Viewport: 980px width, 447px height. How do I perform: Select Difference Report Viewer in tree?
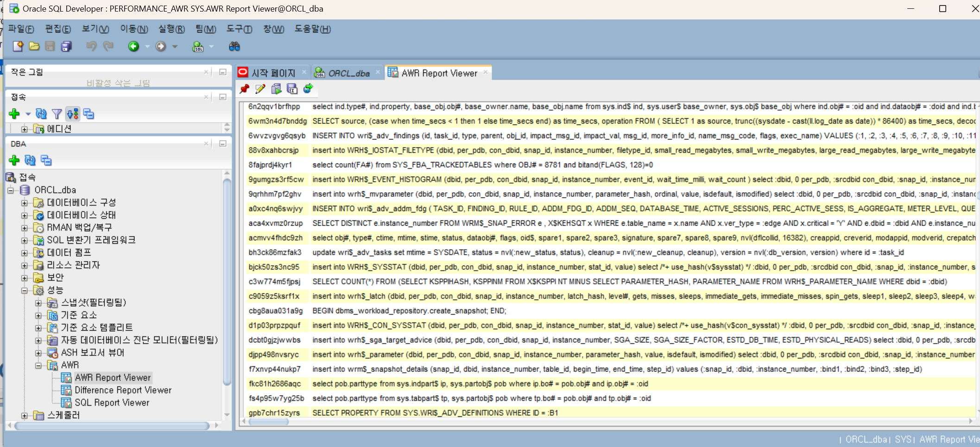123,390
